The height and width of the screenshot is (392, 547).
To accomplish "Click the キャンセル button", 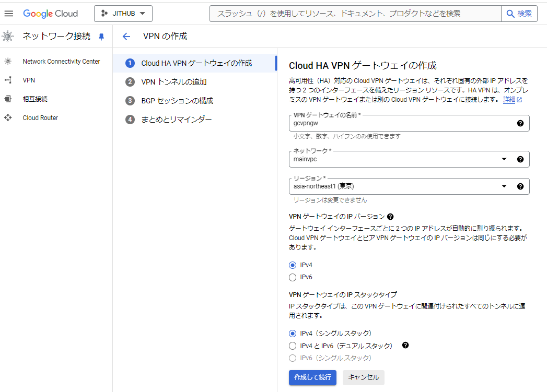I will pos(363,377).
